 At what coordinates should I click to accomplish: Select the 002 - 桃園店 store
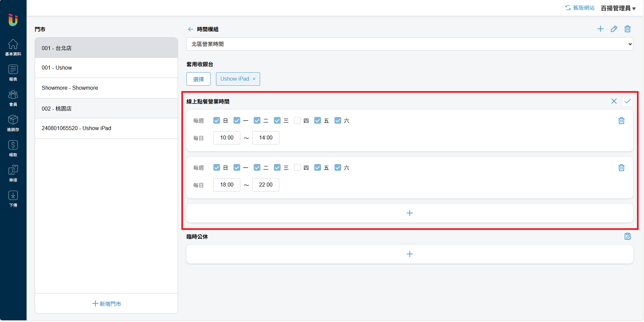point(106,109)
